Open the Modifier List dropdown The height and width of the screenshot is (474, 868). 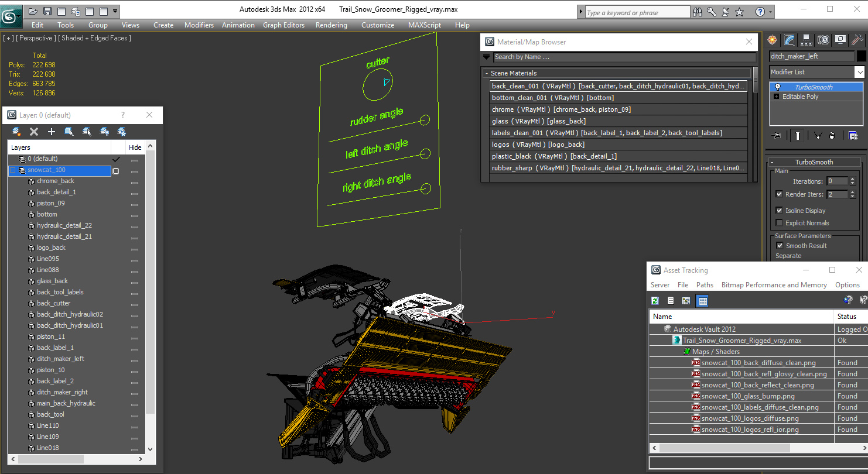(859, 72)
